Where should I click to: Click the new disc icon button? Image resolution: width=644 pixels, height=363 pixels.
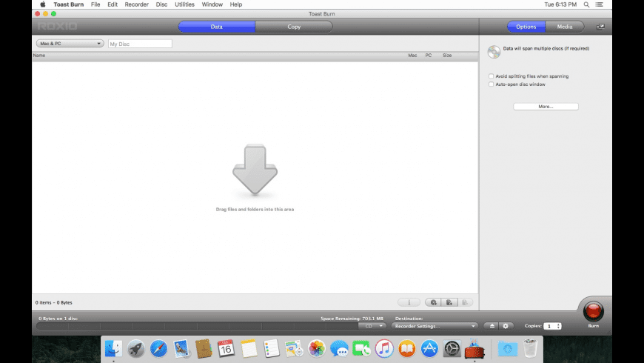(433, 302)
